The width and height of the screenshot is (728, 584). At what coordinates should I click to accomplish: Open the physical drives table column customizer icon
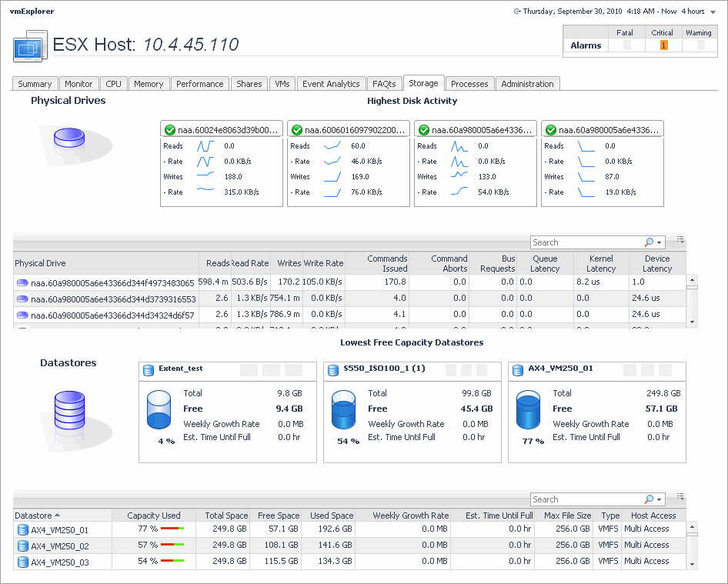click(x=680, y=240)
